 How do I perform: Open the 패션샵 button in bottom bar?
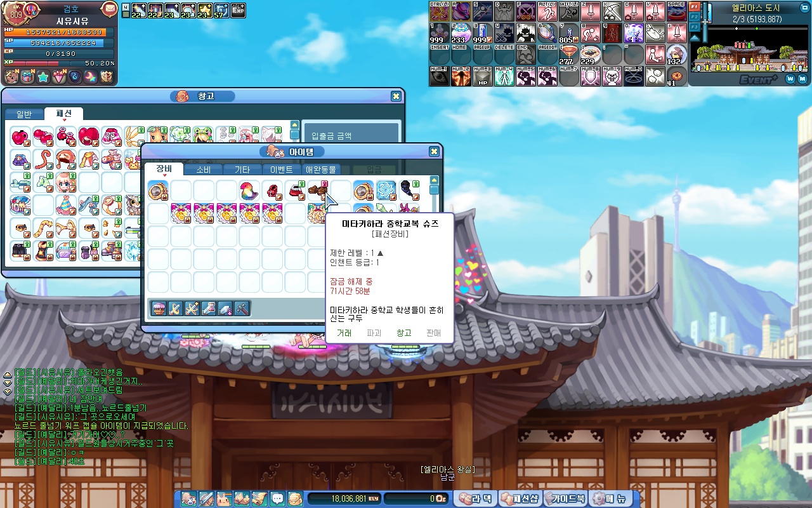tap(520, 498)
